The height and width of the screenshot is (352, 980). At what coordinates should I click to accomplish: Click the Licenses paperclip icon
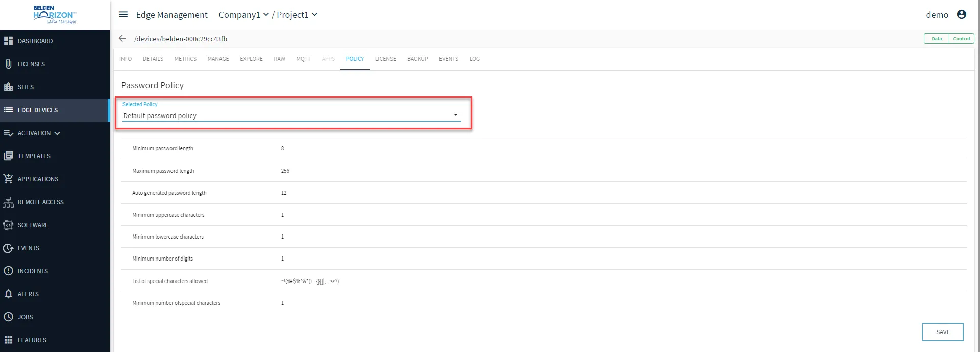(x=8, y=64)
